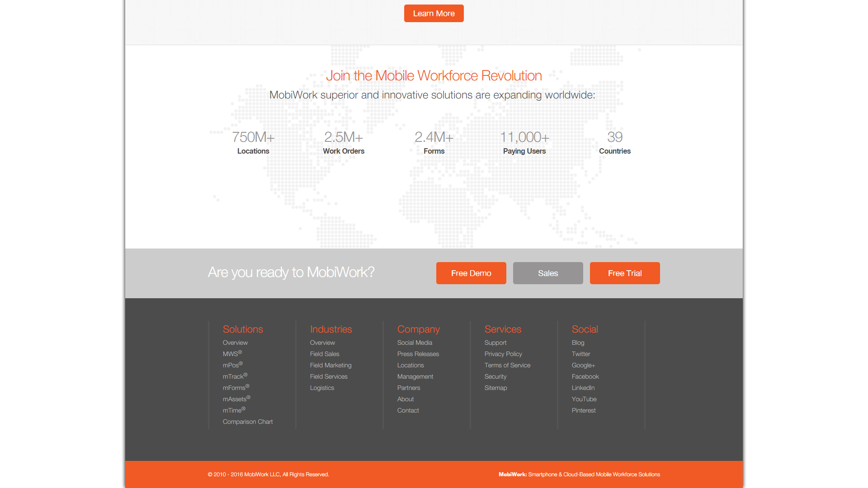Visit the Security page
Image resolution: width=868 pixels, height=488 pixels.
(495, 376)
